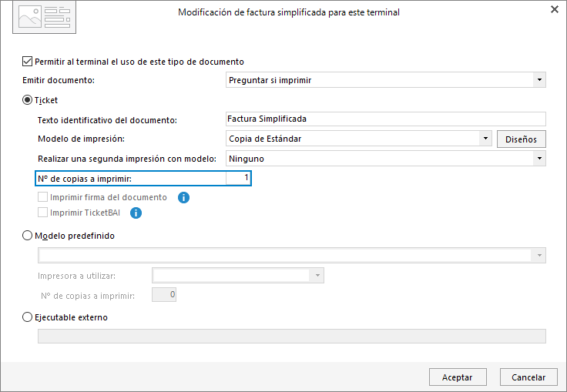
Task: Choose the Modelo predefinido radio option
Action: 27,236
